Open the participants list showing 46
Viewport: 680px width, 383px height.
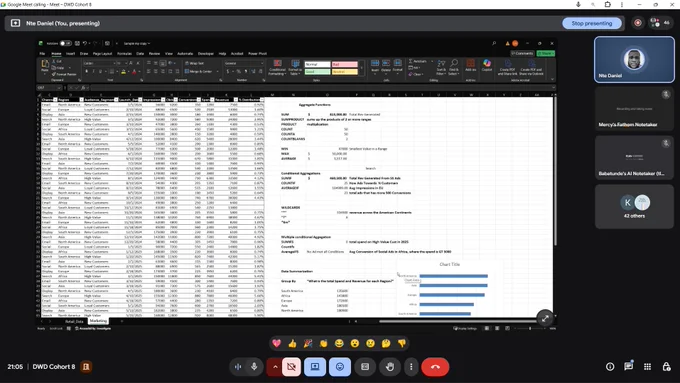660,23
